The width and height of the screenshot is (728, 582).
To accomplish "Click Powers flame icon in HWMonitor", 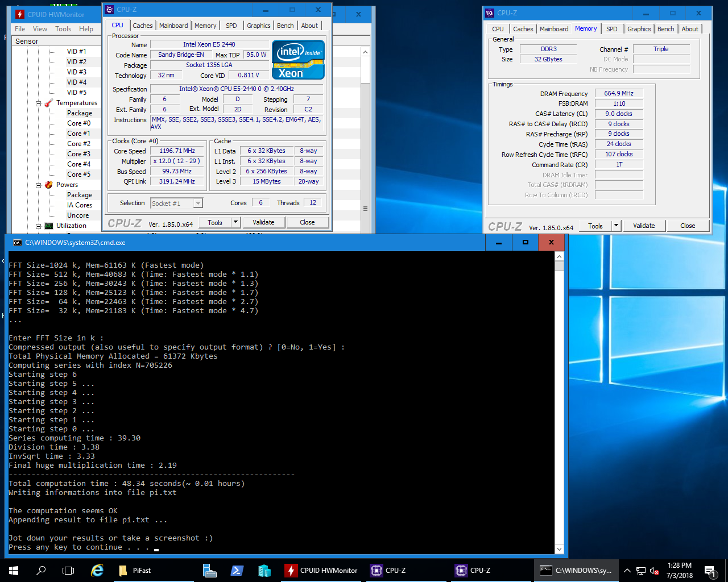I will tap(49, 185).
